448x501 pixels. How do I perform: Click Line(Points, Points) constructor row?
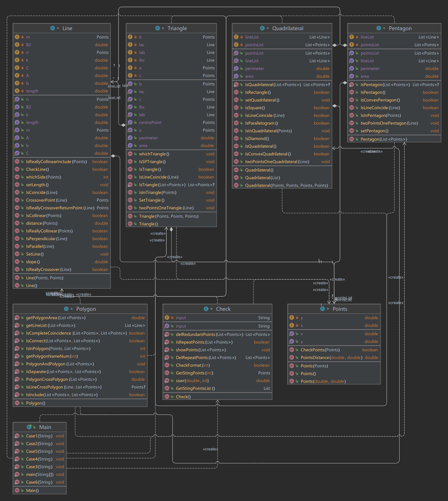point(62,277)
